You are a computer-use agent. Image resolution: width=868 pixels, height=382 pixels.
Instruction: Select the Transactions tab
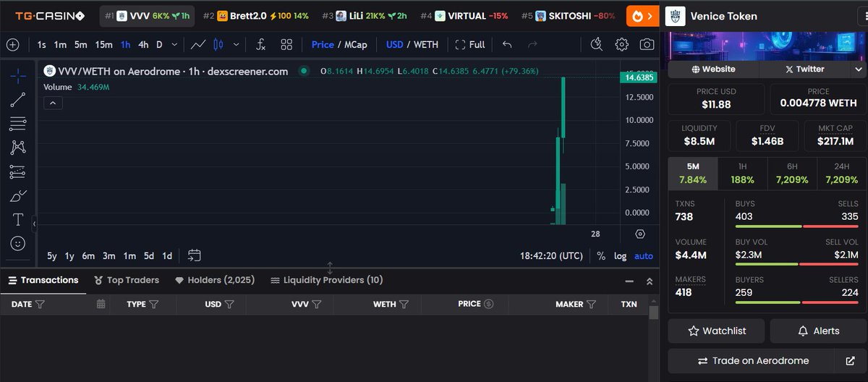(43, 280)
